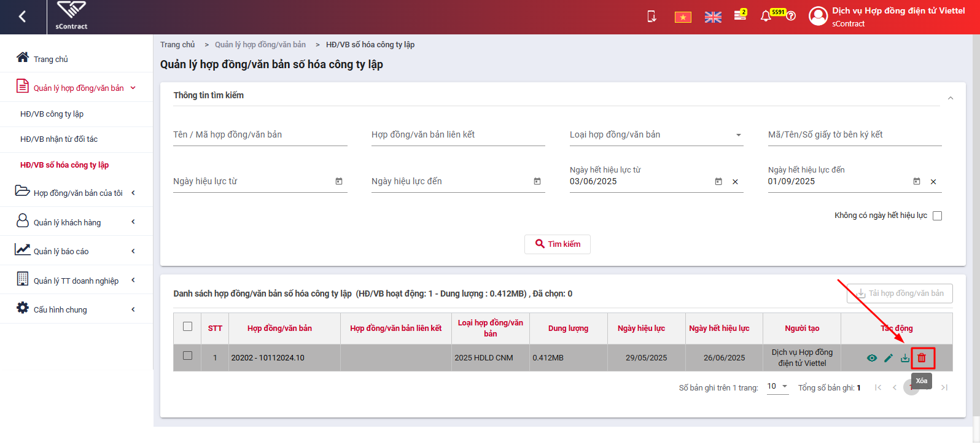This screenshot has height=447, width=980.
Task: Tick the select-all checkbox in table header
Action: 188,327
